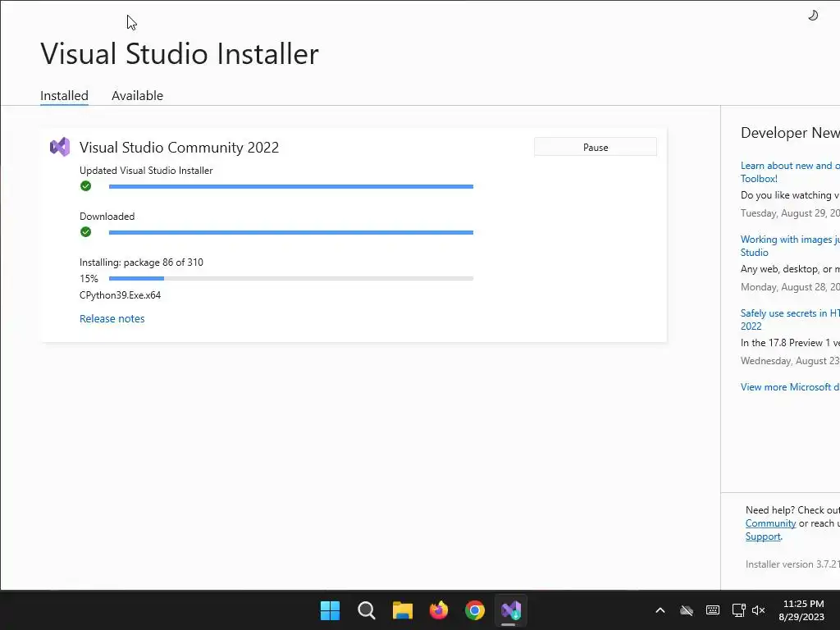Click muted volume tray icon
Screen dimensions: 840x630
[x=759, y=610]
